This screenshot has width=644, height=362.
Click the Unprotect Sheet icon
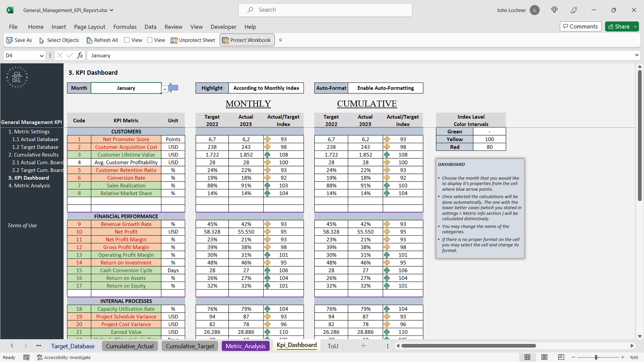[174, 40]
